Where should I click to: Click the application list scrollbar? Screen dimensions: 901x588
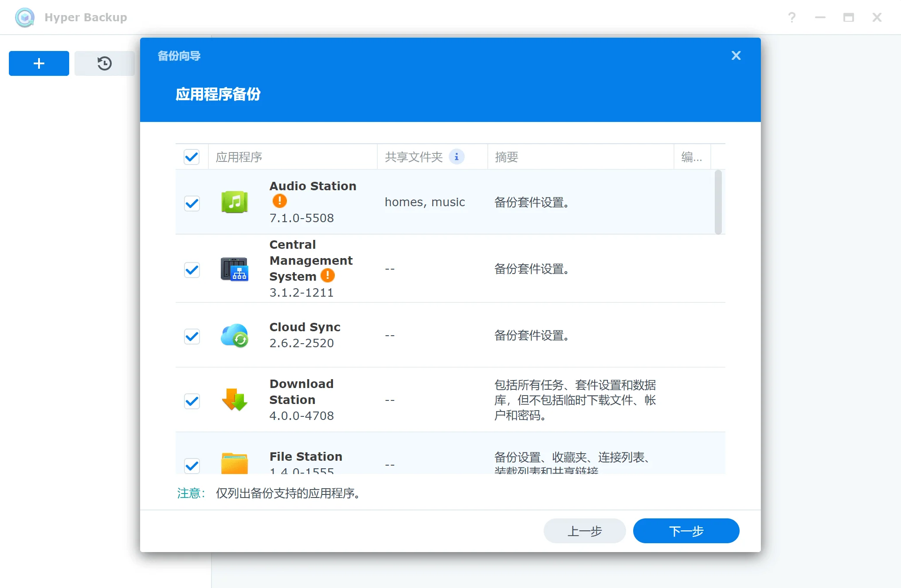point(718,202)
